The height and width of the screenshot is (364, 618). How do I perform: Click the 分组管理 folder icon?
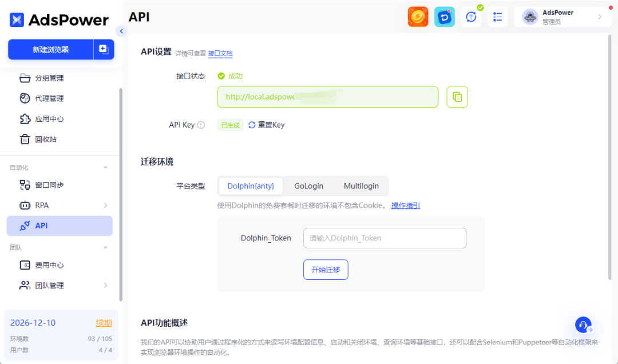pos(25,78)
